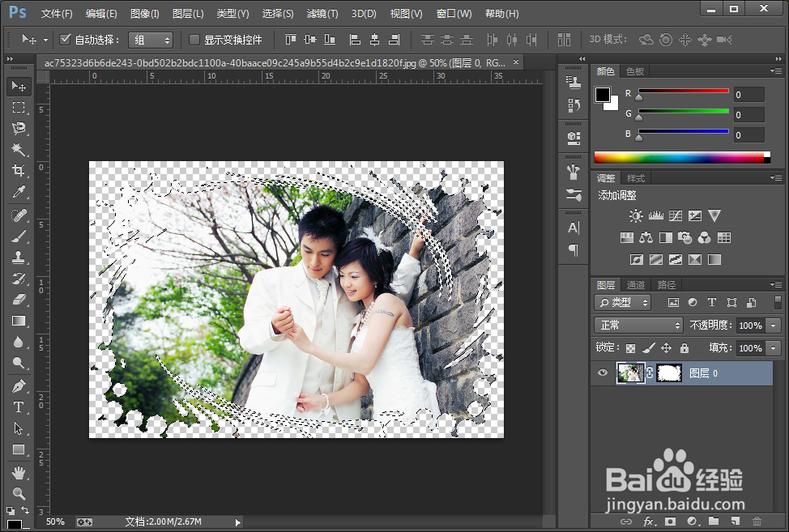This screenshot has height=532, width=789.
Task: Select the Crop tool
Action: 19,171
